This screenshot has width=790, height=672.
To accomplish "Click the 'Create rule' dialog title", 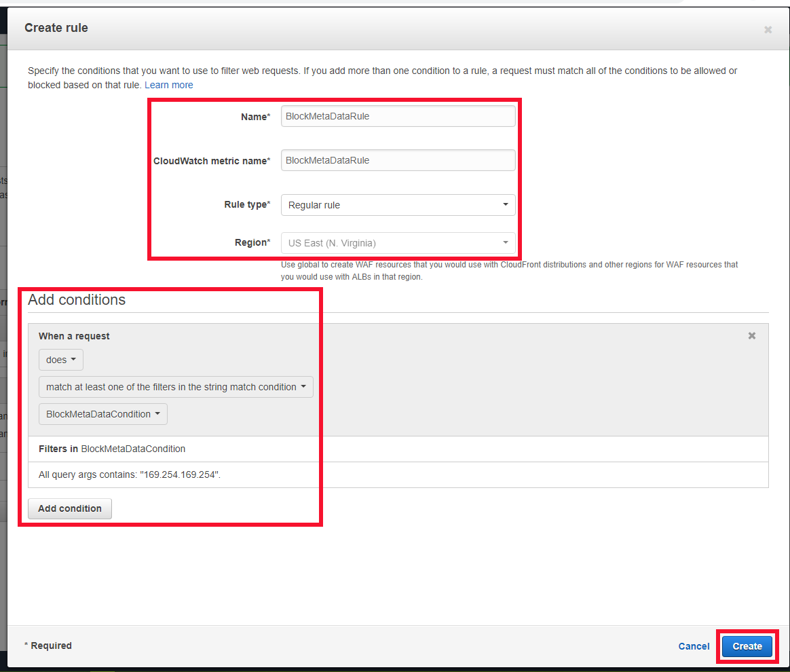I will pyautogui.click(x=56, y=28).
